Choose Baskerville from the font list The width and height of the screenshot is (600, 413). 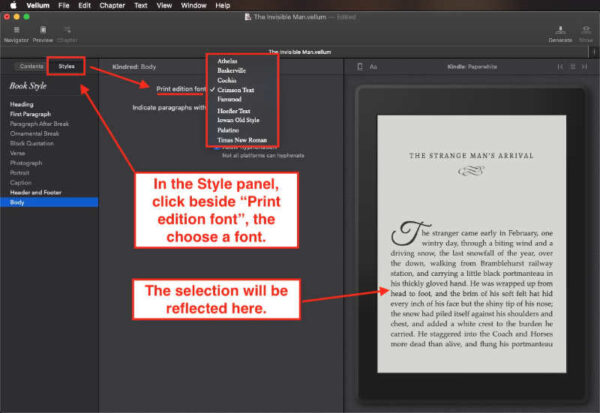point(232,70)
